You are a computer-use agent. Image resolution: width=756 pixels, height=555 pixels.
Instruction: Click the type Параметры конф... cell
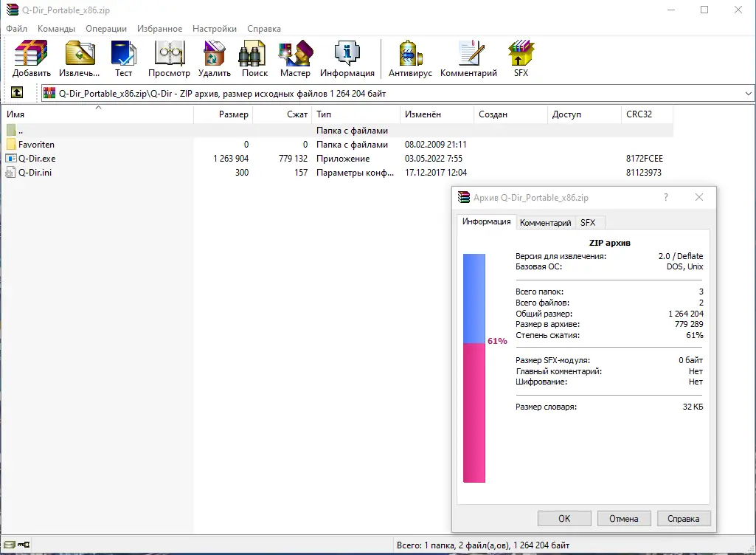coord(355,172)
